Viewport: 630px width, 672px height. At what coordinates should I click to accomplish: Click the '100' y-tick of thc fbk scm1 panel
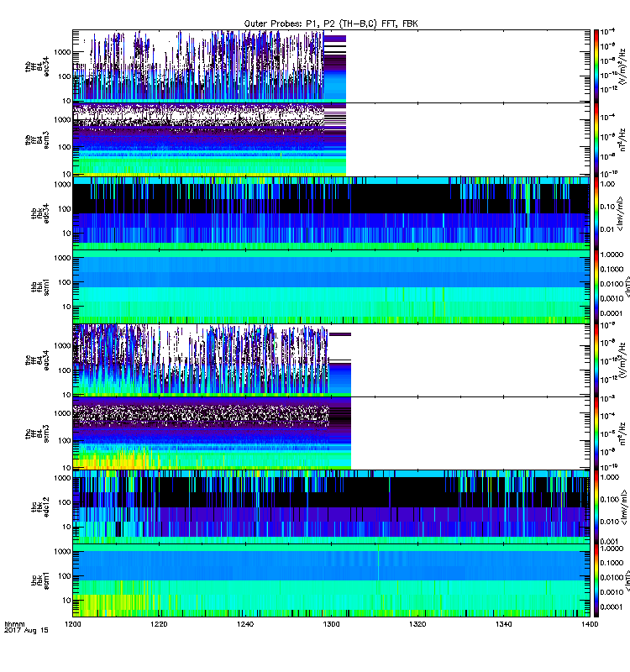click(65, 576)
